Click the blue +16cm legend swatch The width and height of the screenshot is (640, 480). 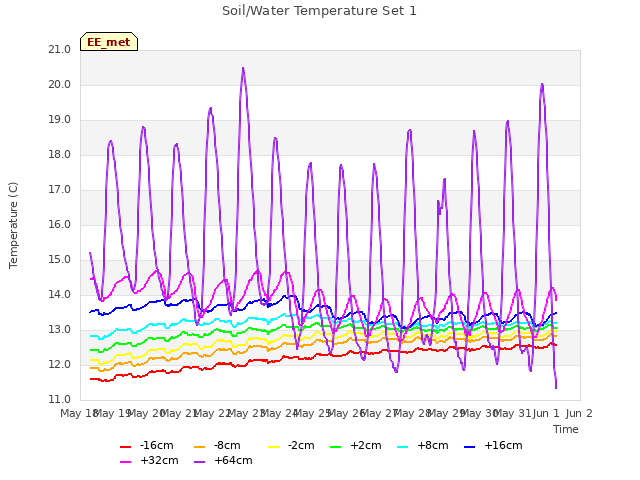click(x=470, y=447)
